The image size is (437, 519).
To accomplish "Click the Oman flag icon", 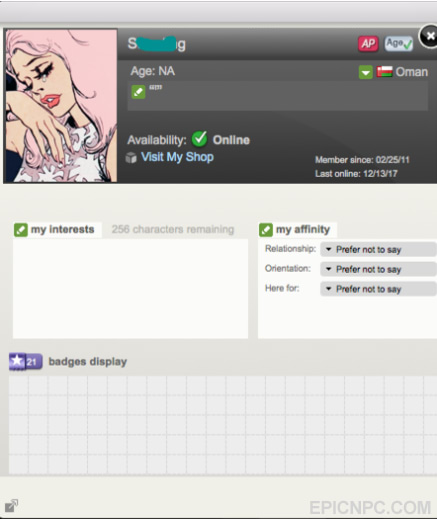I will (384, 72).
